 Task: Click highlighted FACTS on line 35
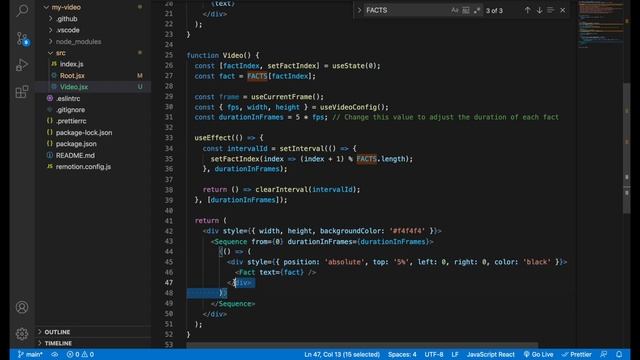pyautogui.click(x=367, y=159)
